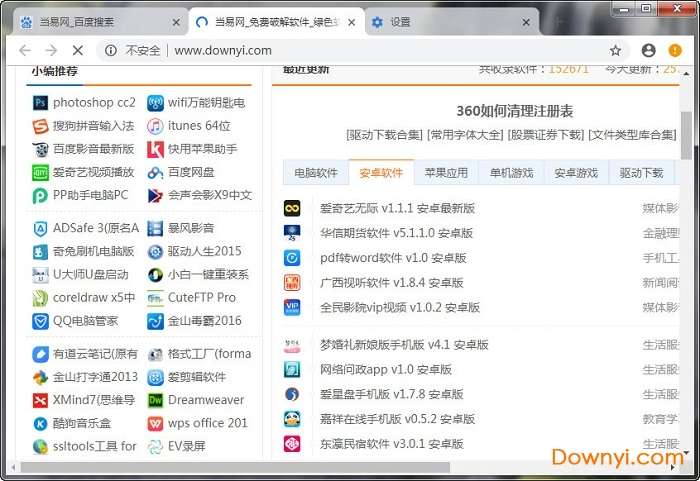Click the 搜狗拼音输入法 icon
The width and height of the screenshot is (700, 481).
pyautogui.click(x=40, y=126)
